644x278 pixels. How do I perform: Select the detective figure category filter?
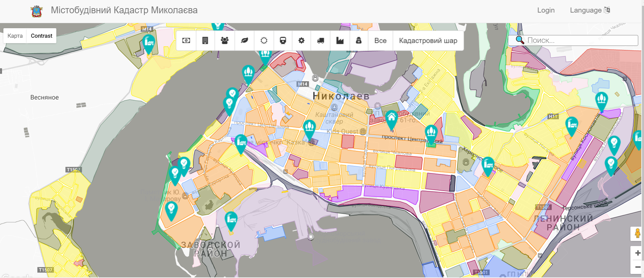pyautogui.click(x=359, y=40)
